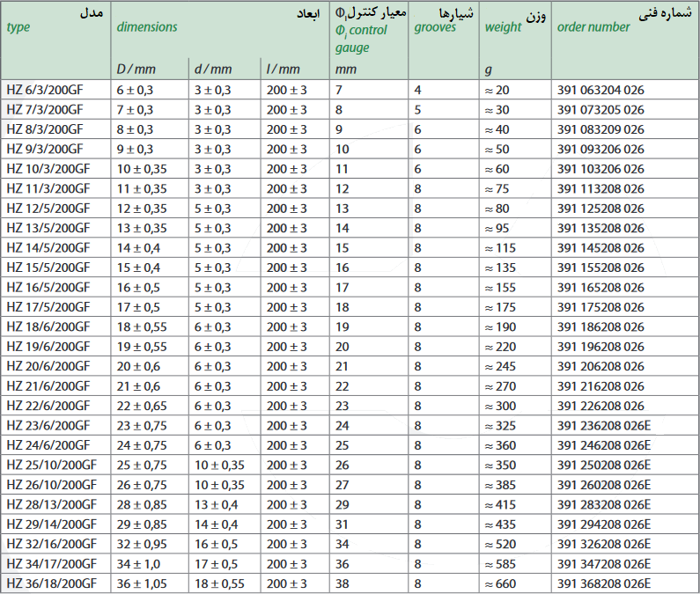The width and height of the screenshot is (700, 594).
Task: Click order number 391 236208 026E
Action: coord(603,425)
